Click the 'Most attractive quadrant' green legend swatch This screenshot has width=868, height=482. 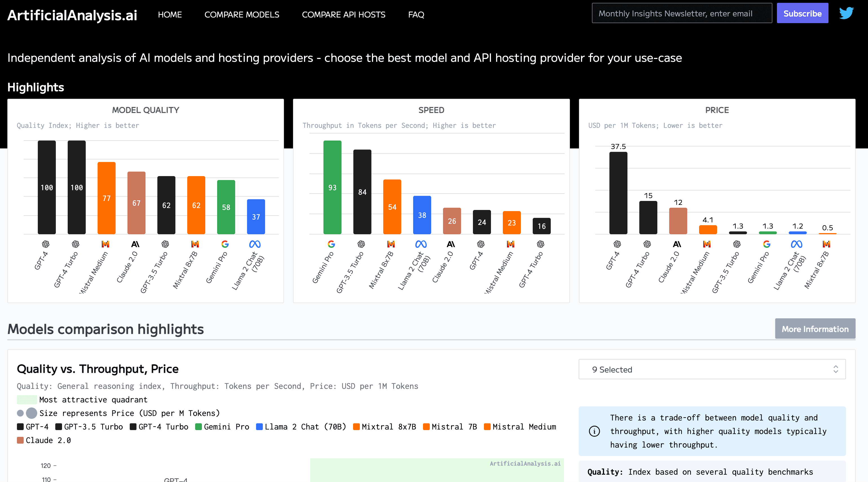(27, 400)
